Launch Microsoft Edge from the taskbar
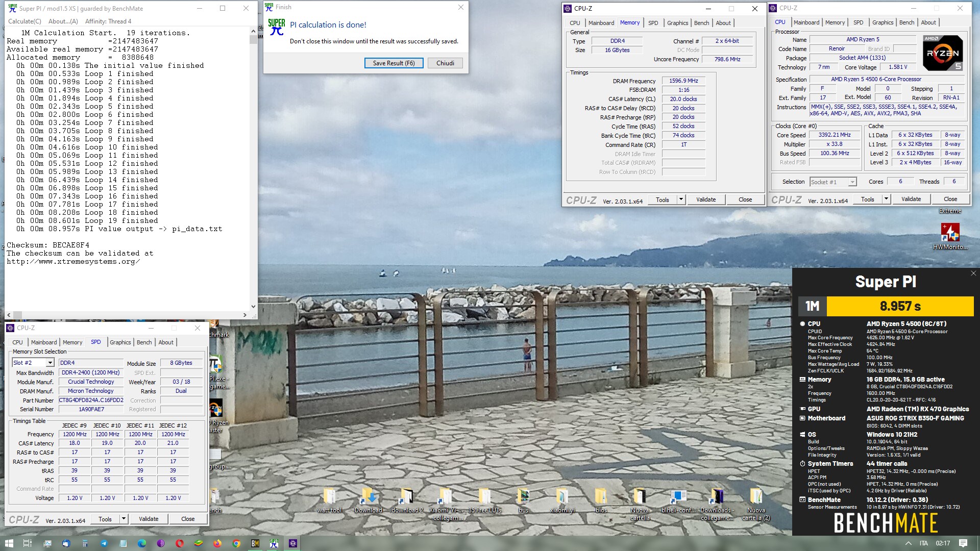The image size is (980, 551). [x=141, y=543]
